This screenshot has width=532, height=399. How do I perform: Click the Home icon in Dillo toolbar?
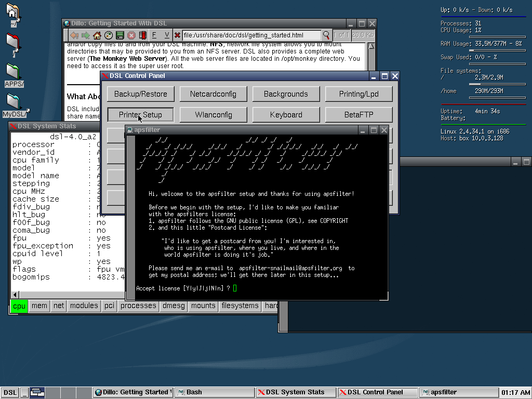tap(97, 35)
